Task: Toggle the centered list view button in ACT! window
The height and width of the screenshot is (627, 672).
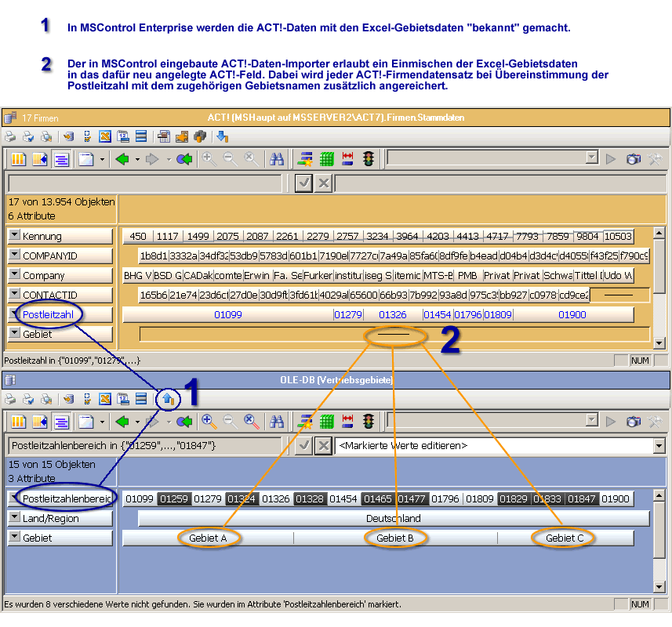Action: [62, 159]
